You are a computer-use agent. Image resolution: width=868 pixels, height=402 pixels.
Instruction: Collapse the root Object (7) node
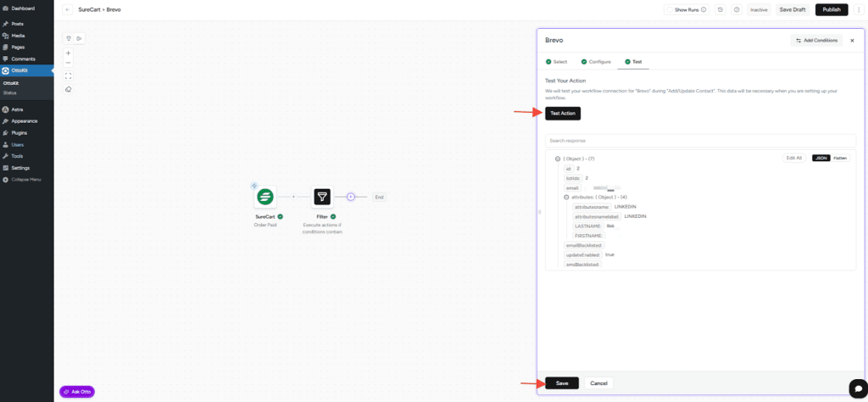tap(557, 159)
